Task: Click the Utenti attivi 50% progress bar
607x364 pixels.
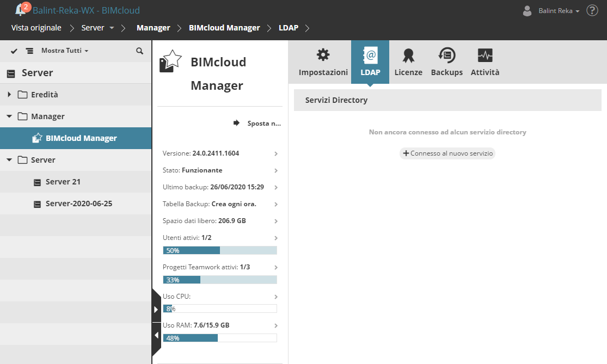Action: click(x=220, y=251)
